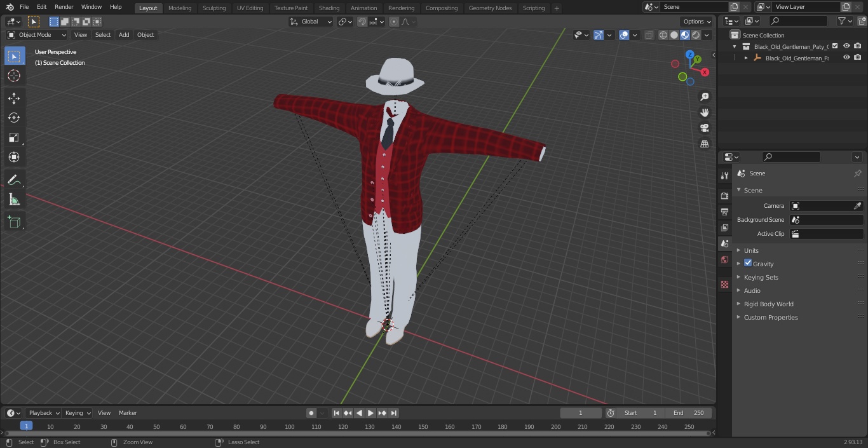Open the World properties tab
Screen dimensions: 868x448
(x=724, y=259)
